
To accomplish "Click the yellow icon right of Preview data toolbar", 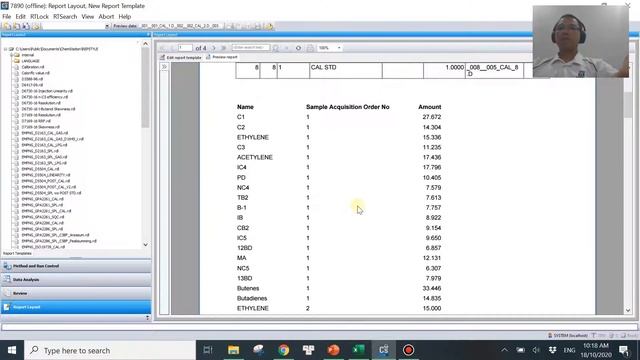I will [269, 26].
